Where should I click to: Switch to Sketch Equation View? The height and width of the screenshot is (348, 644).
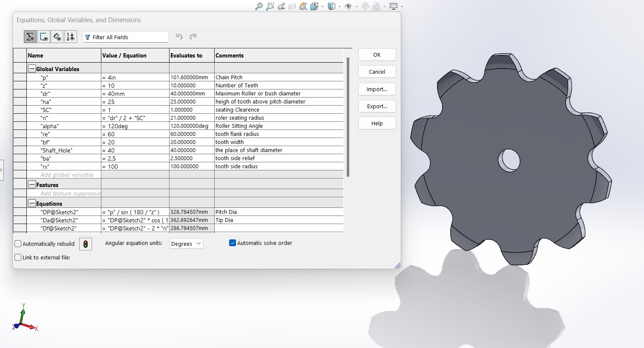point(43,37)
